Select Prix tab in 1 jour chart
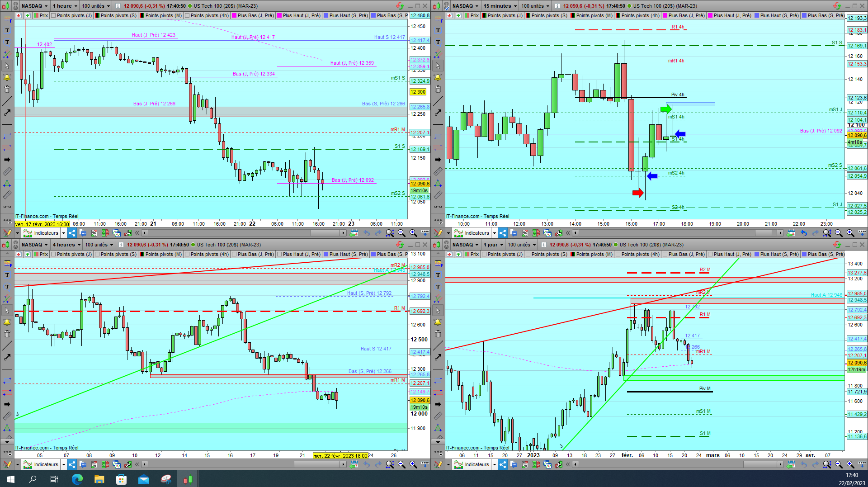The image size is (868, 487). click(x=471, y=254)
